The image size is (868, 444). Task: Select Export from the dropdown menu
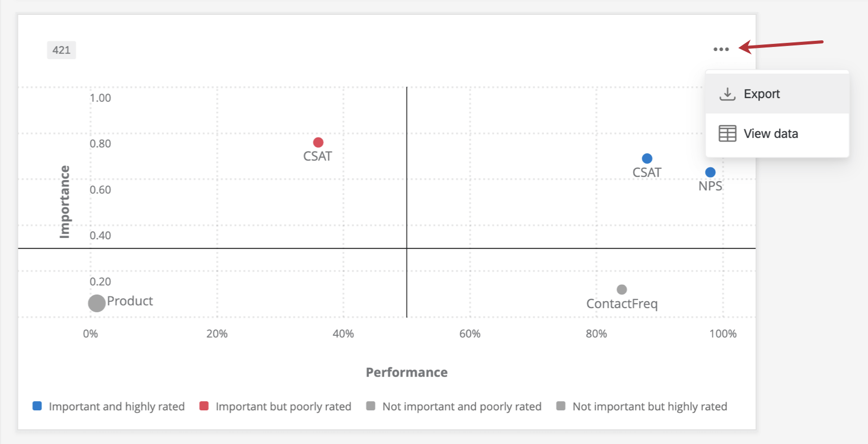[761, 94]
